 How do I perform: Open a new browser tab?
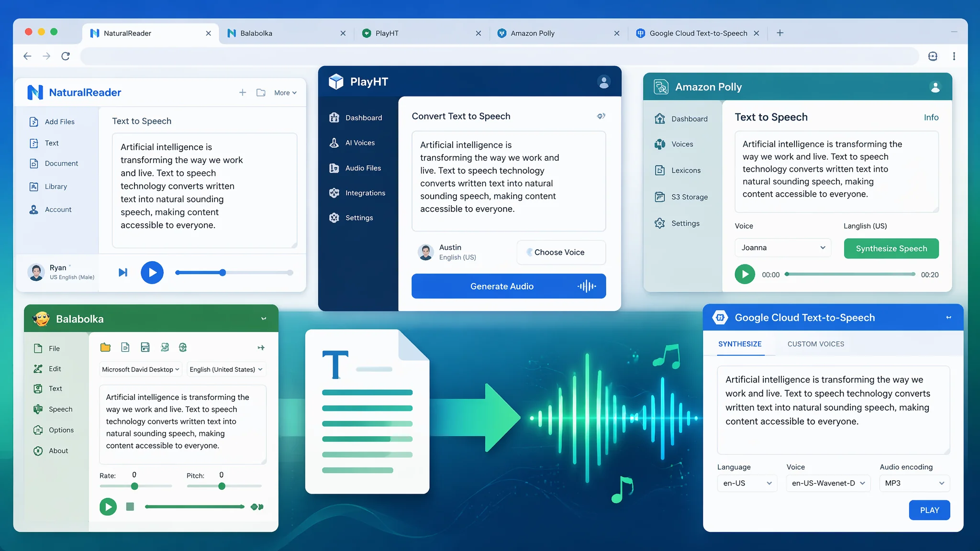pos(780,33)
